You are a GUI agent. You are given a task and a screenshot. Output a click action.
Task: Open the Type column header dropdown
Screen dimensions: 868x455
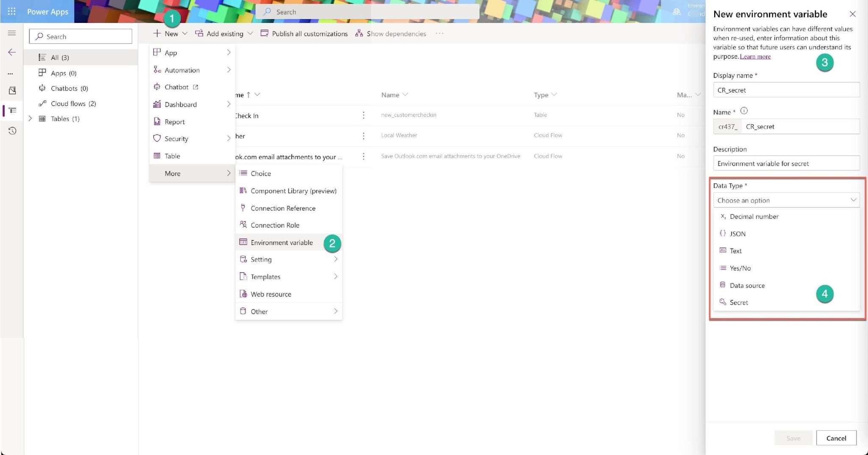pyautogui.click(x=545, y=95)
